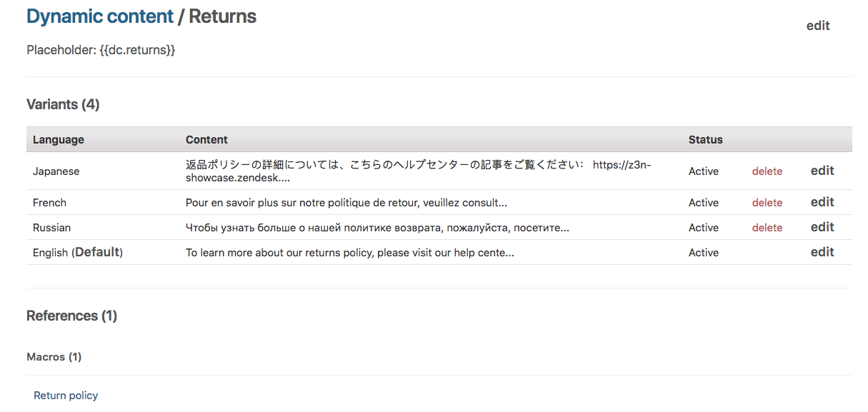
Task: Edit the French variant
Action: tap(822, 202)
